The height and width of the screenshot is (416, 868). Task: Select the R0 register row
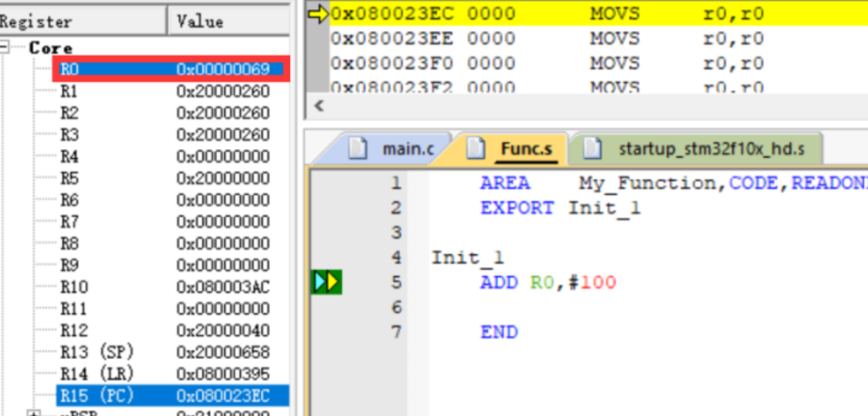[x=171, y=70]
